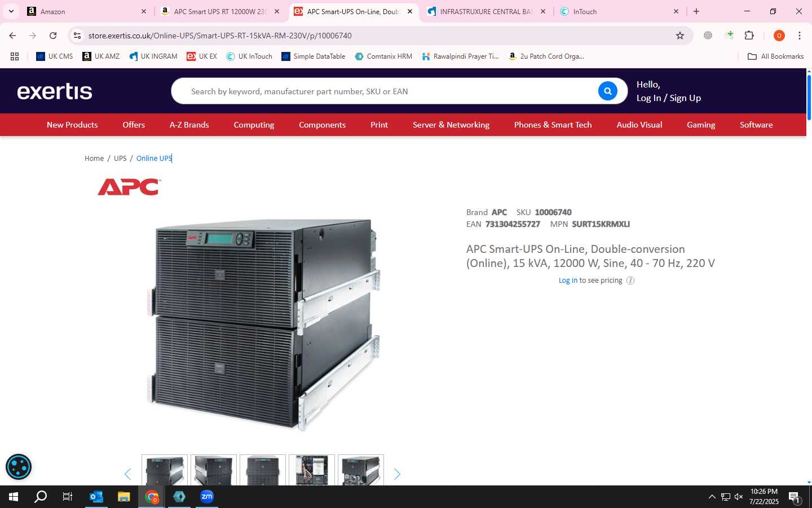Open Computing menu
This screenshot has height=508, width=812.
click(x=254, y=125)
